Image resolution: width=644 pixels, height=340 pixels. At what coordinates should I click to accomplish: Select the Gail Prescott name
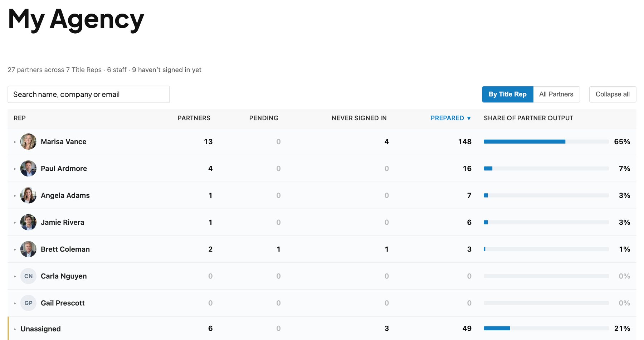[x=63, y=303]
